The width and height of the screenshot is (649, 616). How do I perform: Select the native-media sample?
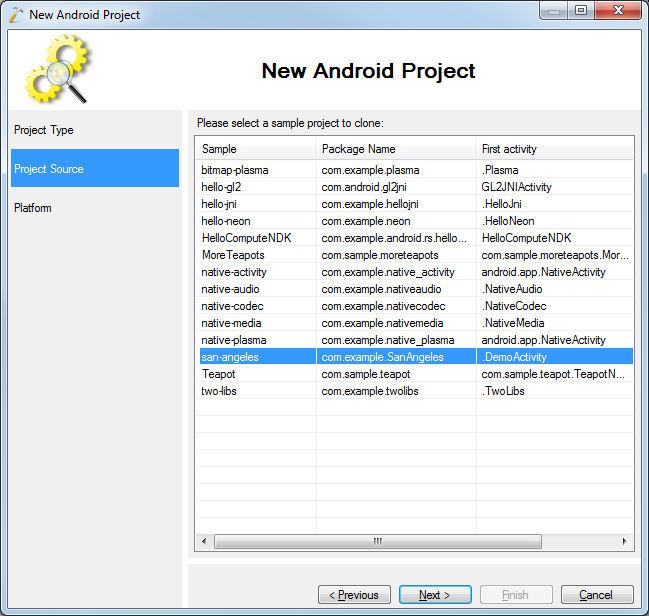(x=231, y=323)
